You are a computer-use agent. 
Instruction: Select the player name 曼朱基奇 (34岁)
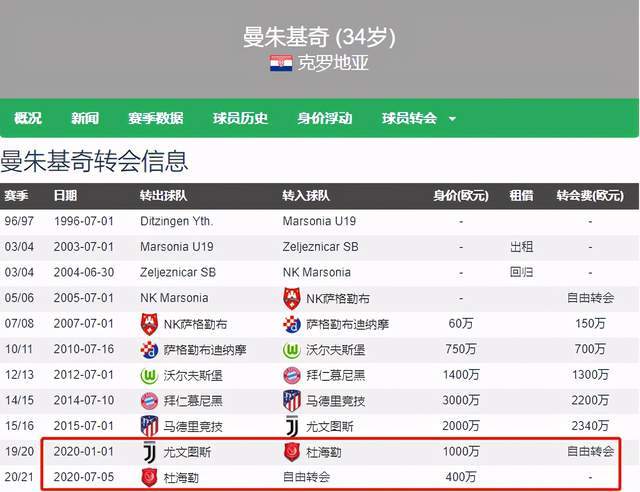click(x=319, y=37)
